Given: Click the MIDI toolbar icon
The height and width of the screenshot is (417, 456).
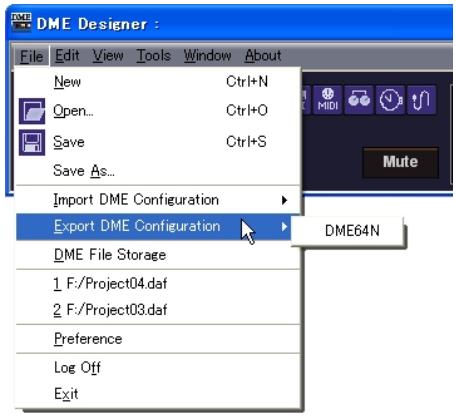Looking at the screenshot, I should (x=328, y=100).
